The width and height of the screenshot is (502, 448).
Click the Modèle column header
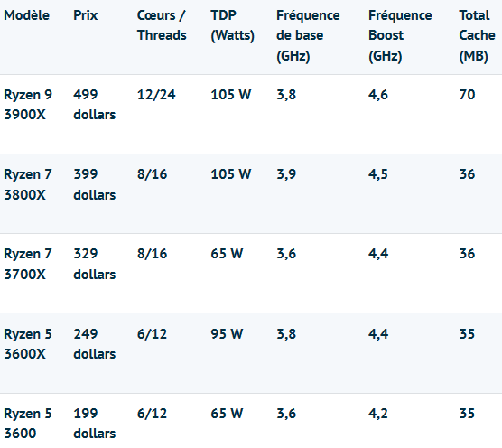click(26, 15)
